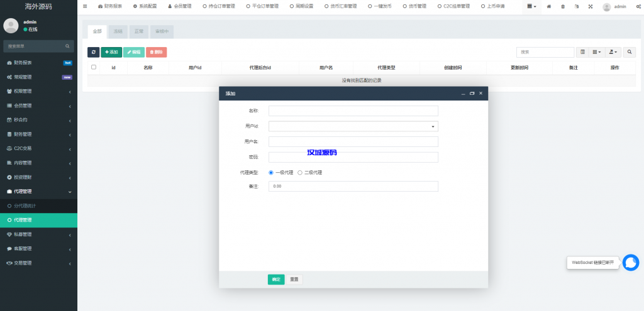Open 财务报表 in the sidebar
Viewport: 644px width, 311px height.
(x=38, y=63)
